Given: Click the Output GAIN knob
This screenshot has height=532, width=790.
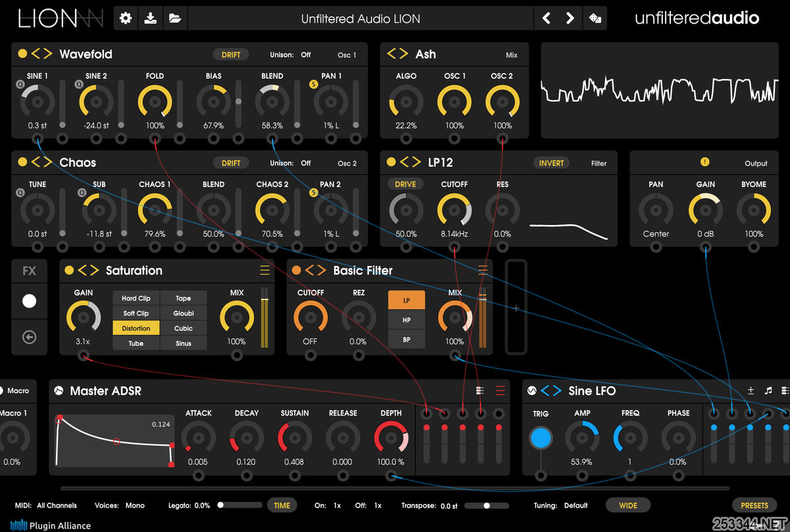Looking at the screenshot, I should point(705,211).
